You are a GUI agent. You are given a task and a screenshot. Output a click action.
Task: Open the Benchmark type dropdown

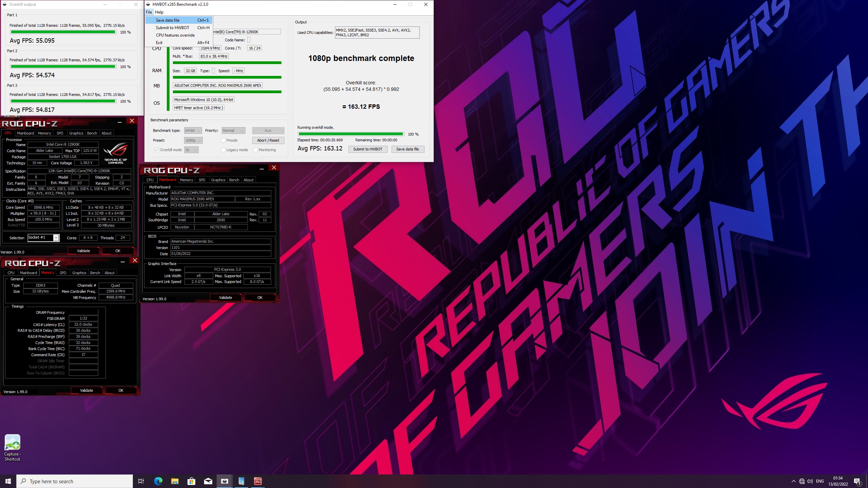click(x=193, y=130)
